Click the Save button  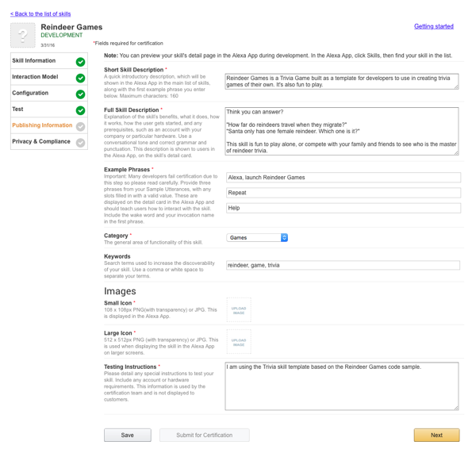(x=128, y=435)
